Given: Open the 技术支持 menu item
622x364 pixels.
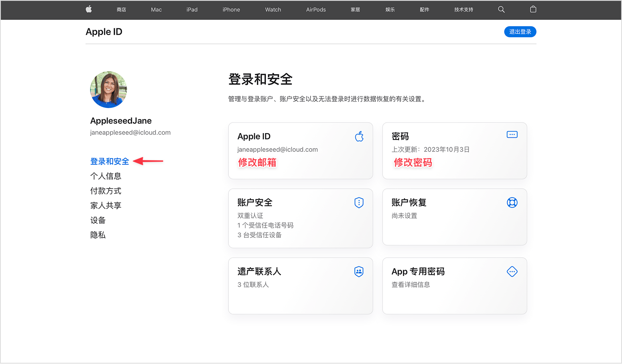Looking at the screenshot, I should click(463, 9).
